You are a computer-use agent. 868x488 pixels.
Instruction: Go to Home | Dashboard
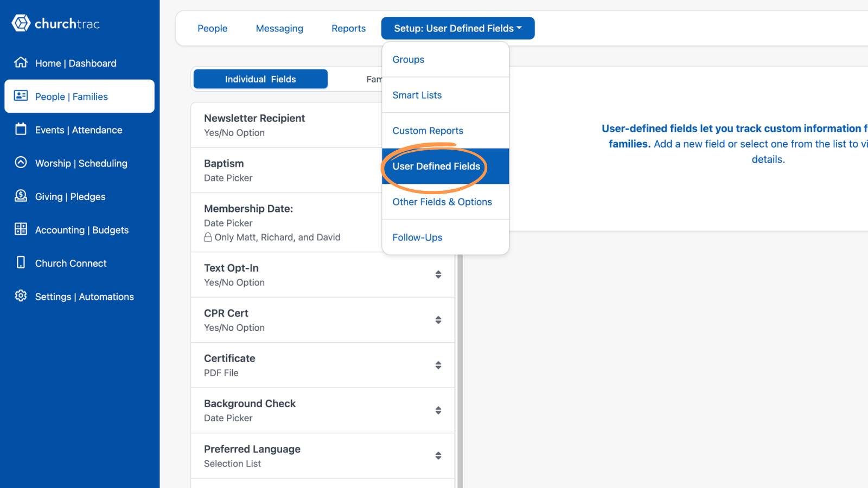click(79, 63)
